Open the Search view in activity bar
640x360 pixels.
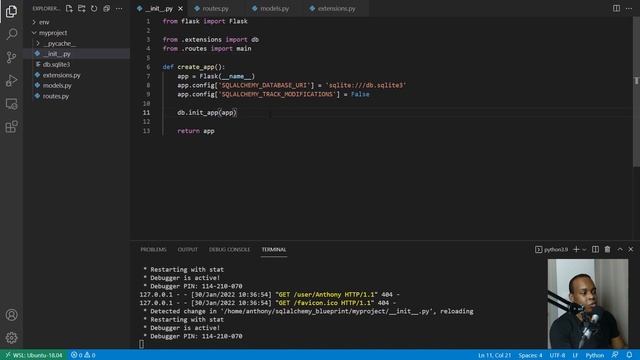(x=11, y=34)
